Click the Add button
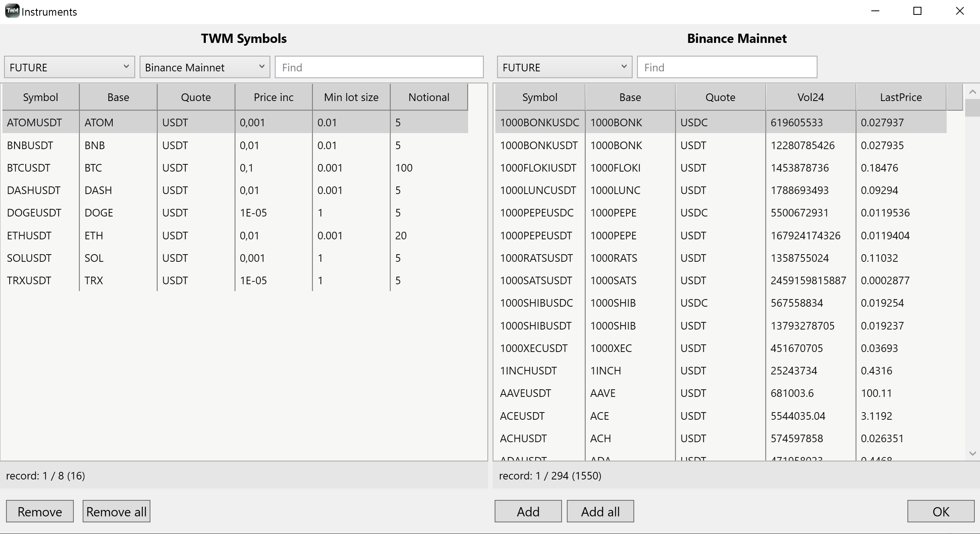The width and height of the screenshot is (980, 534). point(528,511)
